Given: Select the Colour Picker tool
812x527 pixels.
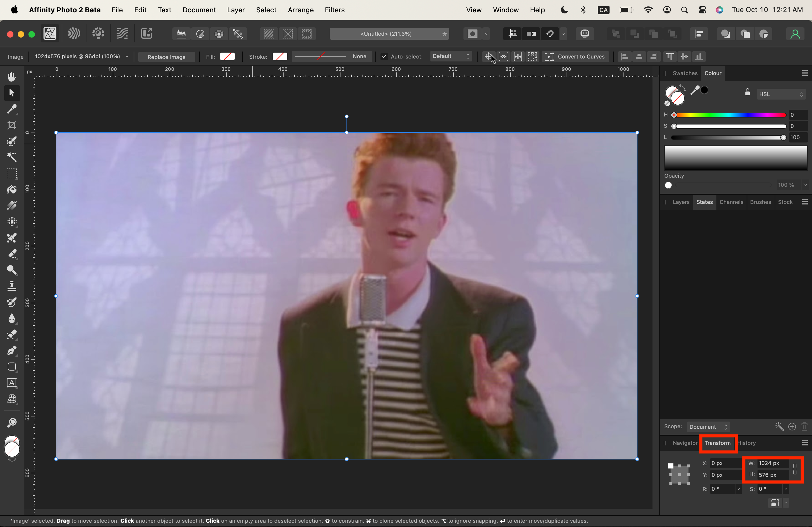Looking at the screenshot, I should [x=12, y=109].
